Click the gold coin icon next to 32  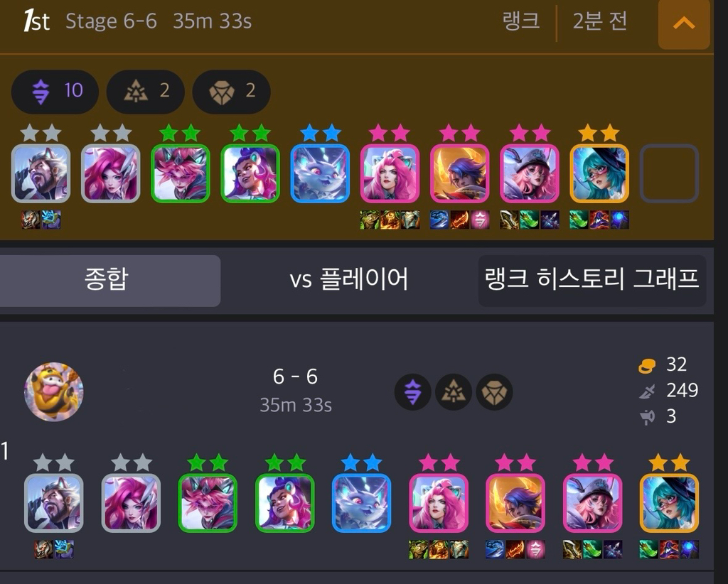pos(647,366)
